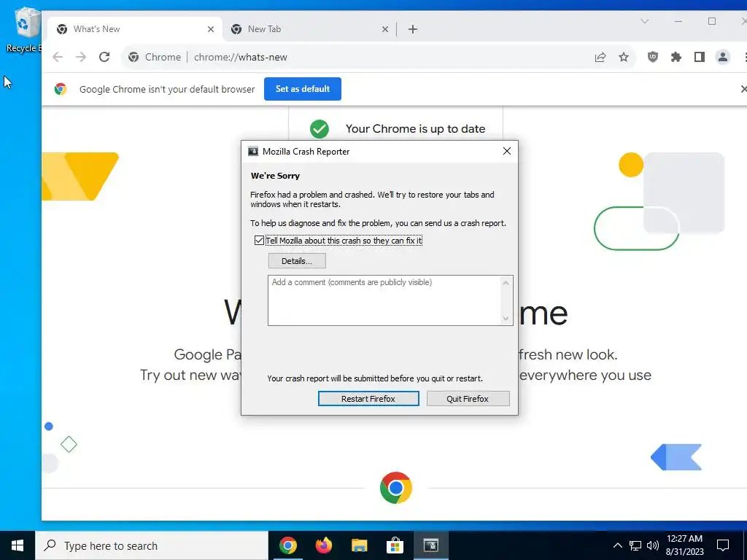This screenshot has height=560, width=747.
Task: Click Quit Firefox
Action: click(468, 399)
